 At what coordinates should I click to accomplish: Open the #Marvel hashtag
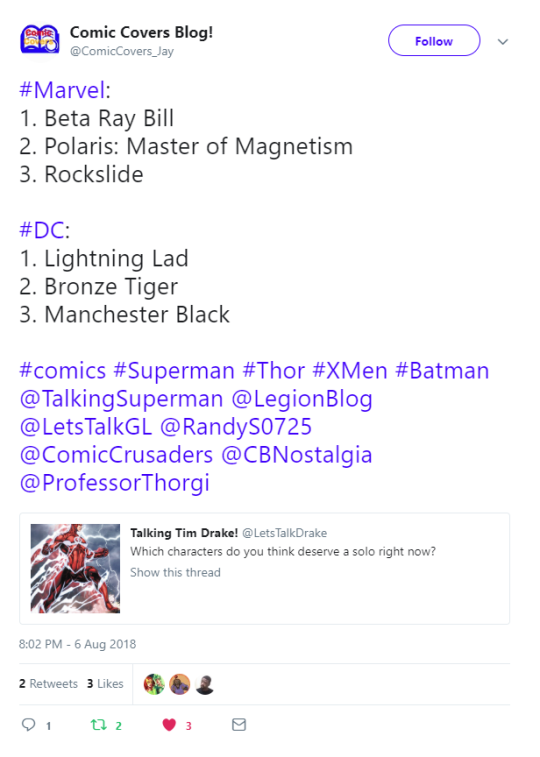(62, 90)
